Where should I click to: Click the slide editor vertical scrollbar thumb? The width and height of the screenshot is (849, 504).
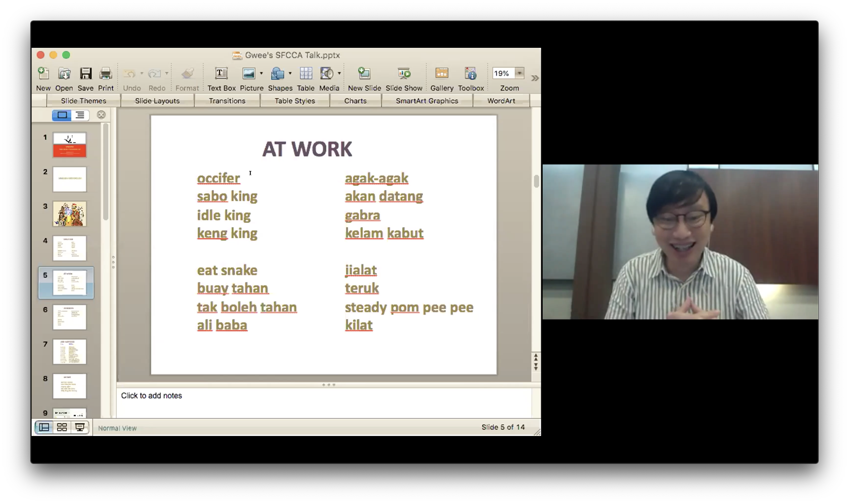536,181
